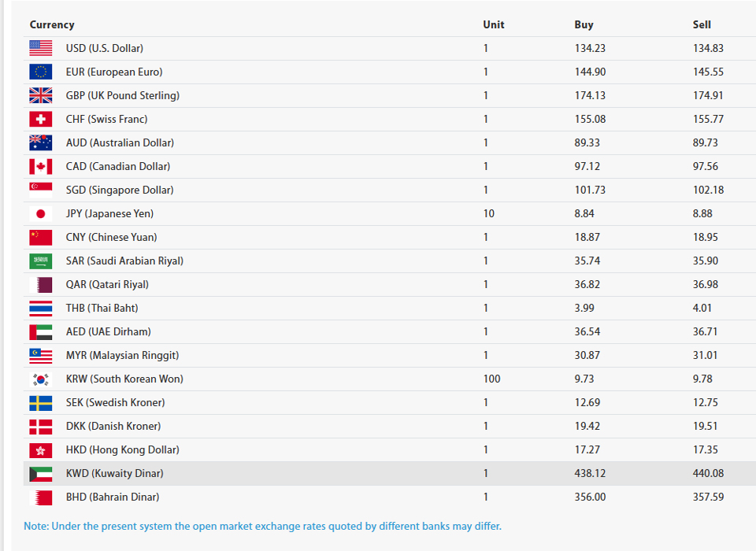Screen dimensions: 756x551
Task: Select the SGD (Singapore Dollar) label
Action: pos(120,190)
